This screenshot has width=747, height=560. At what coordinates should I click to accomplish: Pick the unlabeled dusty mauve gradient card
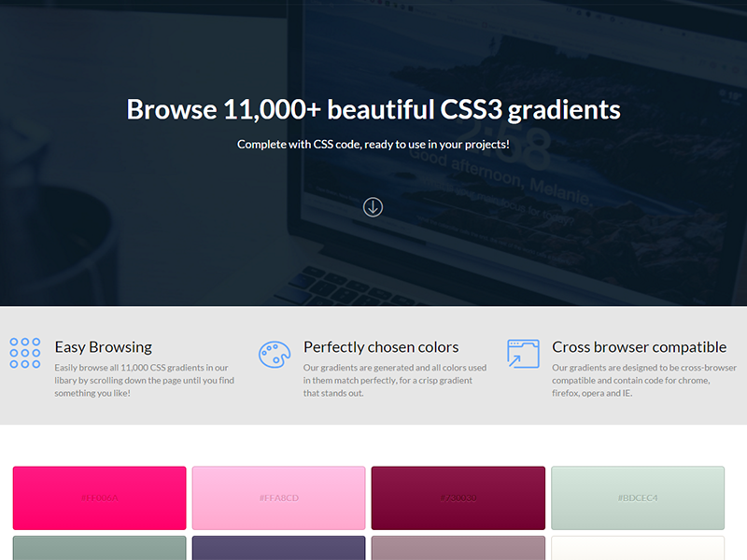point(458,548)
